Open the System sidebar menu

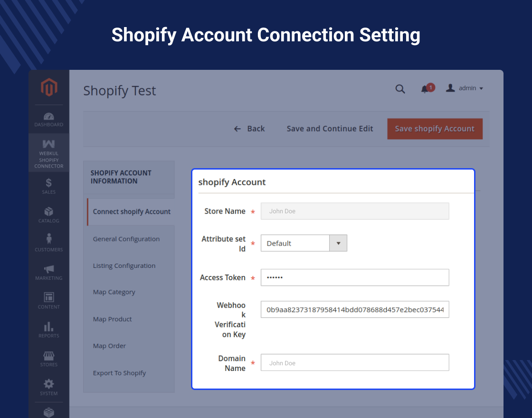49,388
